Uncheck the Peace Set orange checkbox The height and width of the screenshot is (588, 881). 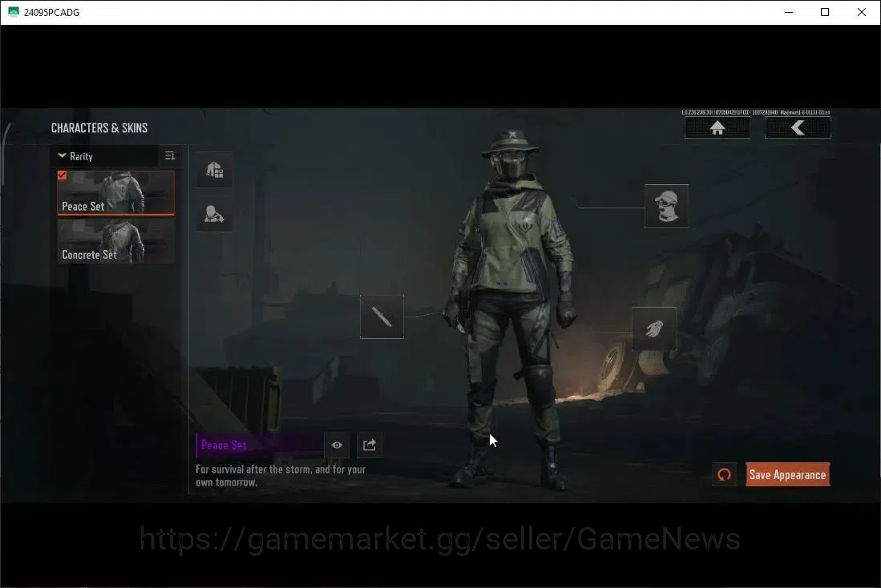pyautogui.click(x=62, y=175)
